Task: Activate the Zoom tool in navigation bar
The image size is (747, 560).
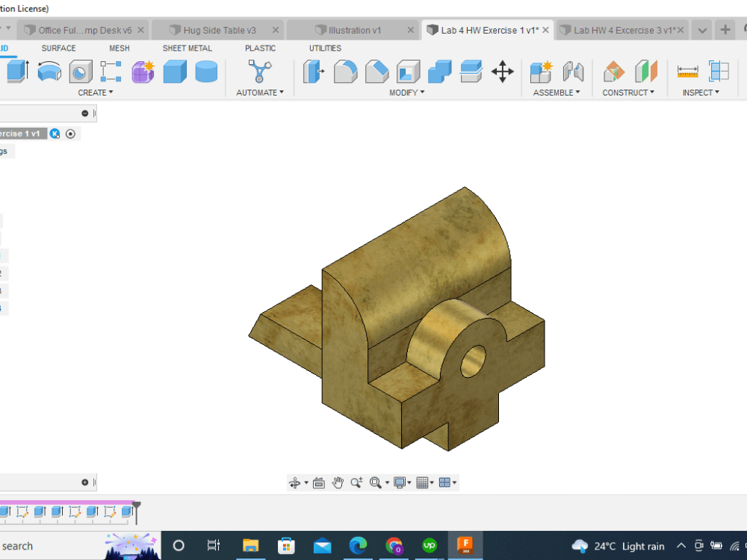Action: (x=356, y=483)
